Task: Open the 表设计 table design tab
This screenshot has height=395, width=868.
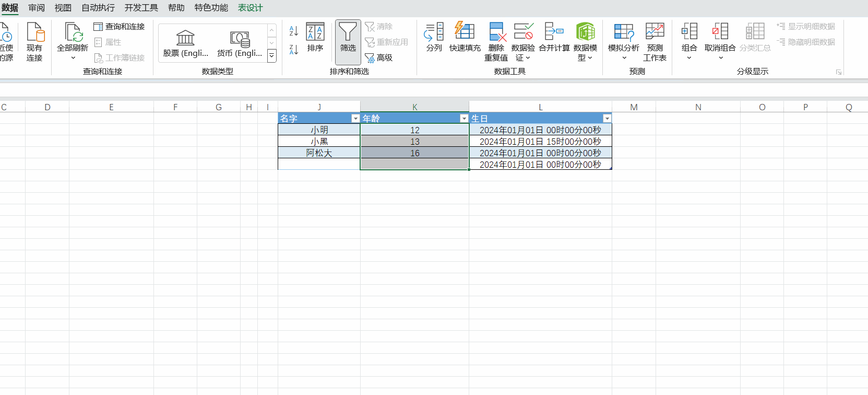Action: [x=251, y=8]
